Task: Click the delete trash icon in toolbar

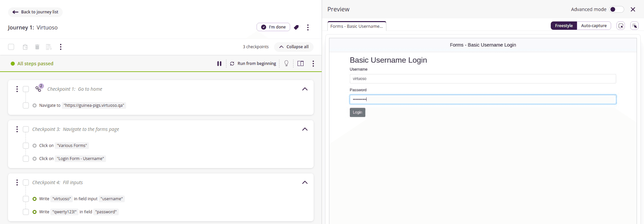Action: [x=37, y=47]
